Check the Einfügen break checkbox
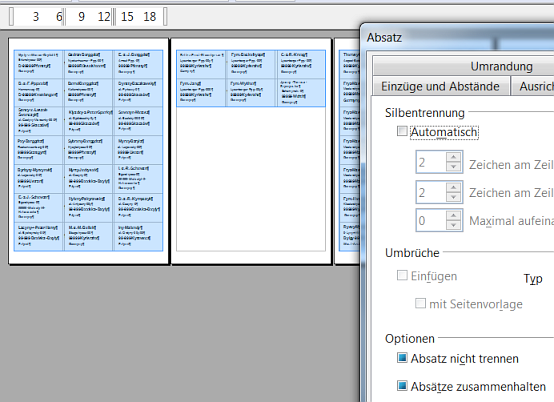 coord(402,275)
